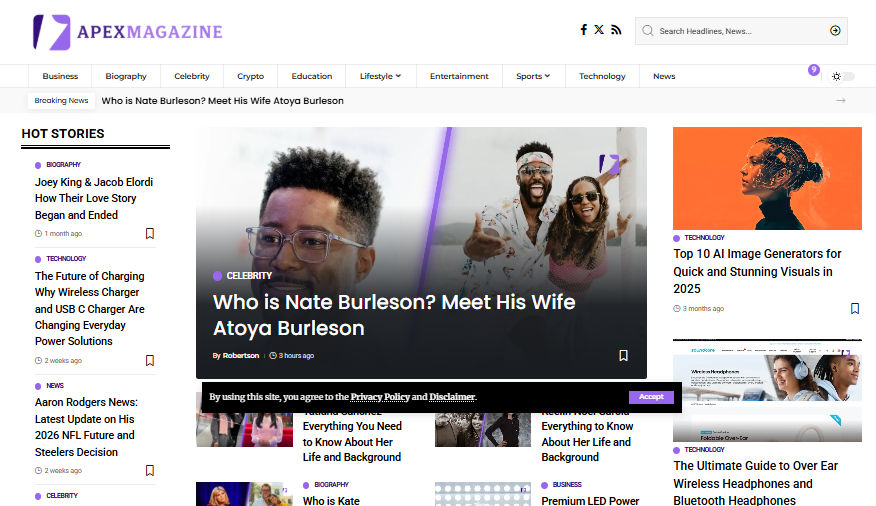Image resolution: width=876 pixels, height=506 pixels.
Task: Open the RSS feed icon
Action: (x=616, y=30)
